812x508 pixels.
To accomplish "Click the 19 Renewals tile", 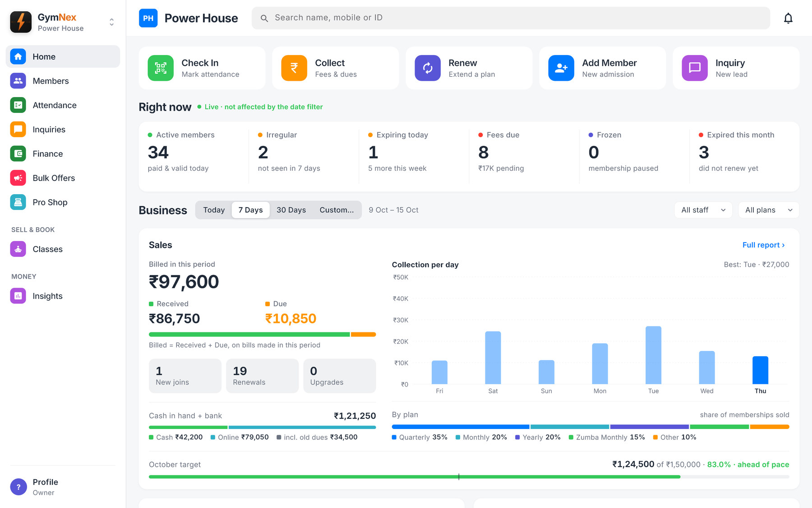I will 263,376.
